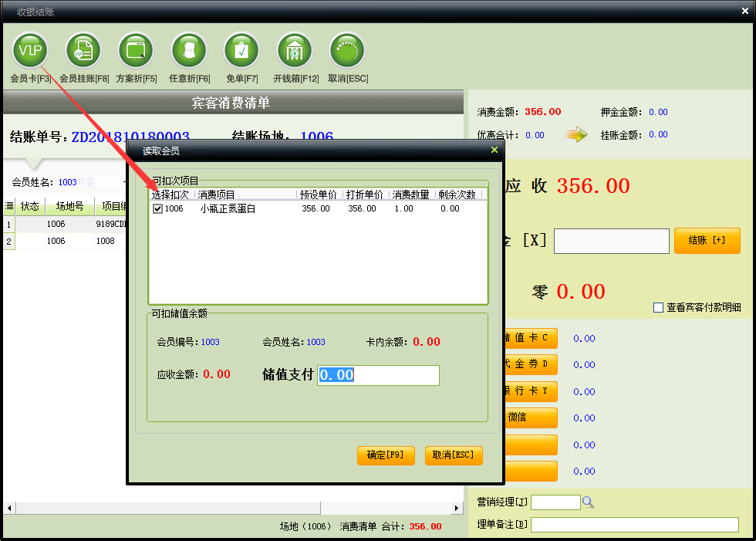Screen dimensions: 756x541
Task: Click the toolbar 取消[ESC] icon
Action: (347, 51)
